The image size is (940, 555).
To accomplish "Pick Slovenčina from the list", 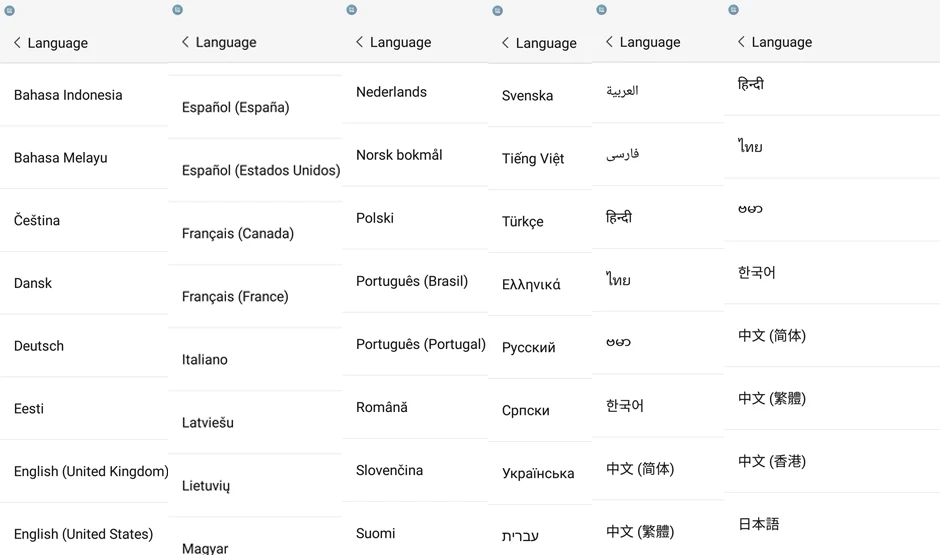I will point(415,470).
